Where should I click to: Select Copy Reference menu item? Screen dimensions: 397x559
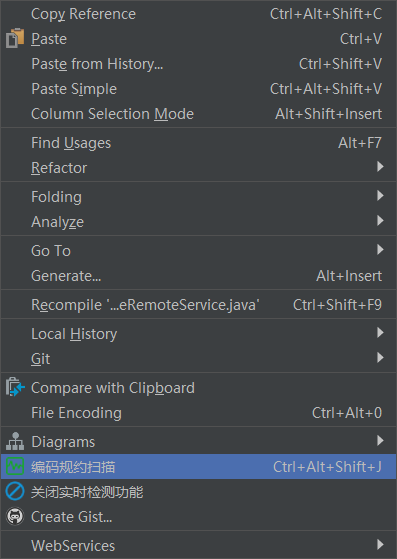pos(198,14)
